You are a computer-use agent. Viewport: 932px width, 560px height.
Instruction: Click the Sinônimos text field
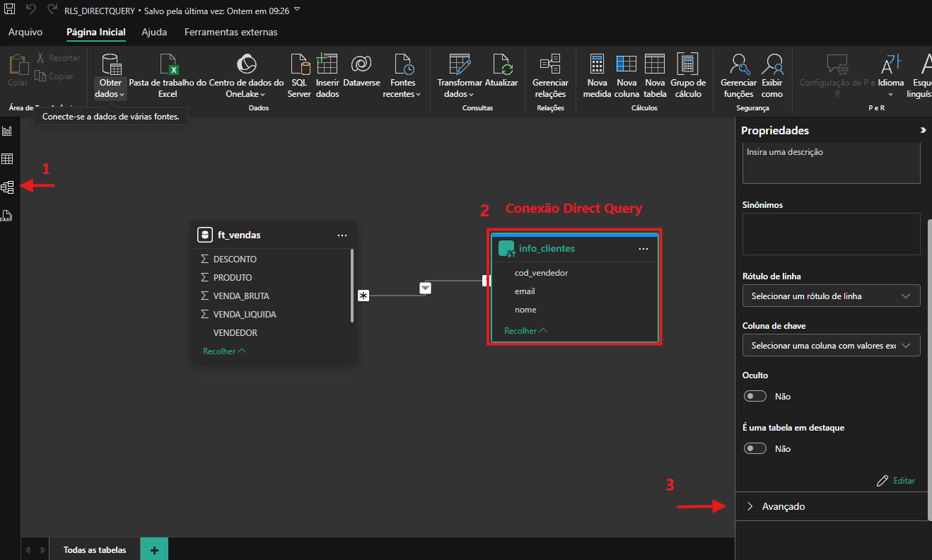831,234
